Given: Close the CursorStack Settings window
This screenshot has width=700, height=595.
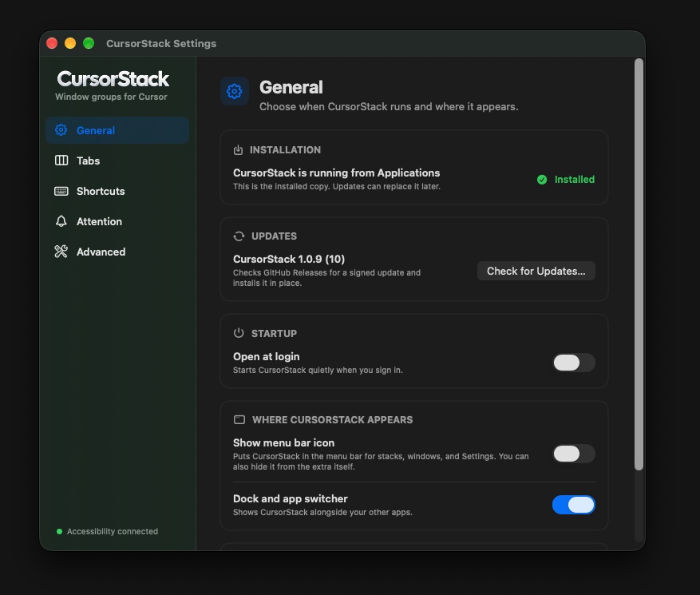Looking at the screenshot, I should (52, 43).
